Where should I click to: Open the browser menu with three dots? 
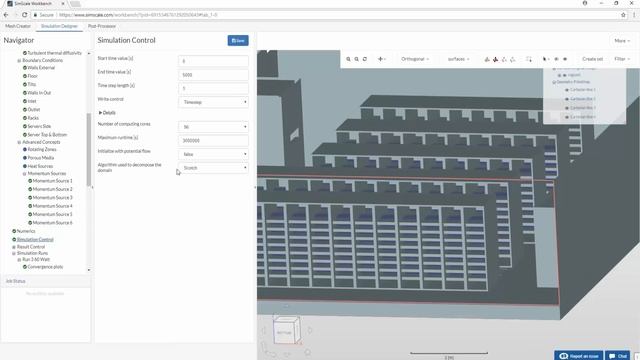point(634,15)
